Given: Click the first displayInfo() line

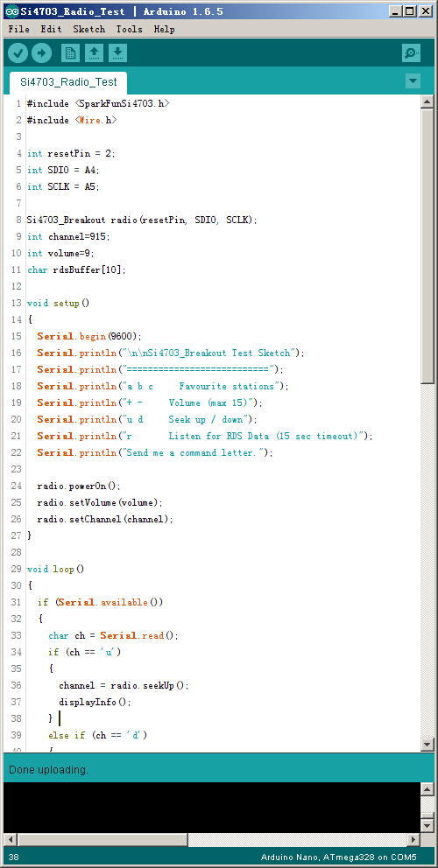Looking at the screenshot, I should [95, 702].
